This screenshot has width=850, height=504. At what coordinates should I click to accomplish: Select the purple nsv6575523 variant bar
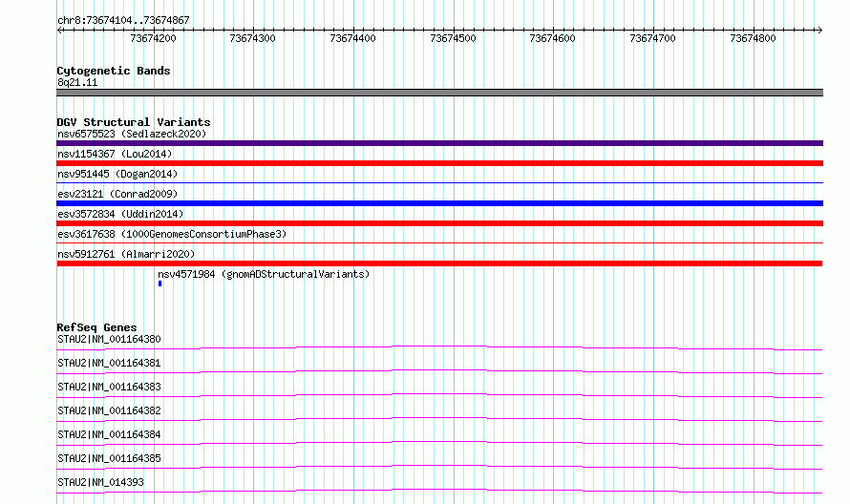click(x=439, y=143)
